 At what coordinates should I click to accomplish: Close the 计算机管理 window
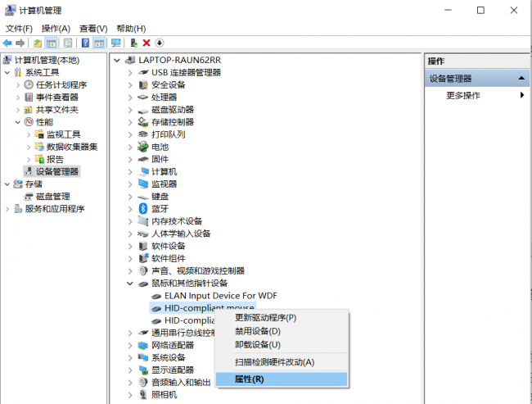514,10
